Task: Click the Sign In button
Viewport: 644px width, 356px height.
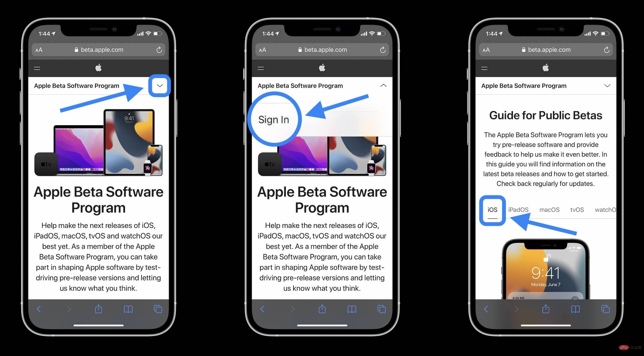Action: (272, 119)
